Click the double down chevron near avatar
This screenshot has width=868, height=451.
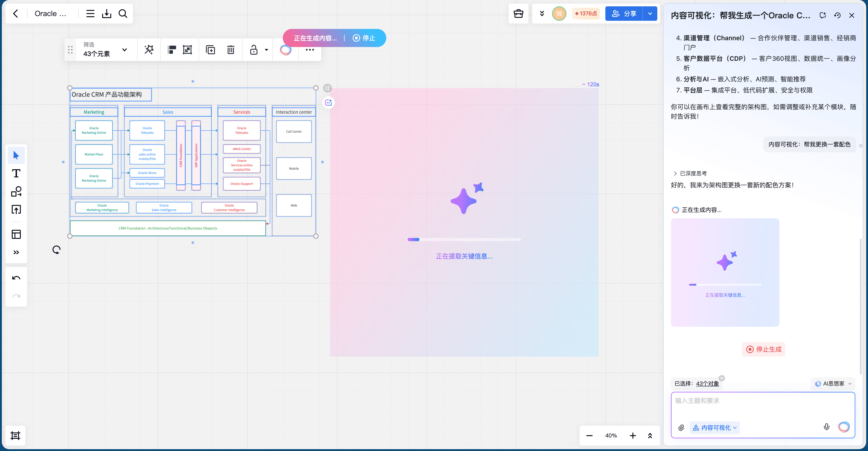pyautogui.click(x=542, y=14)
